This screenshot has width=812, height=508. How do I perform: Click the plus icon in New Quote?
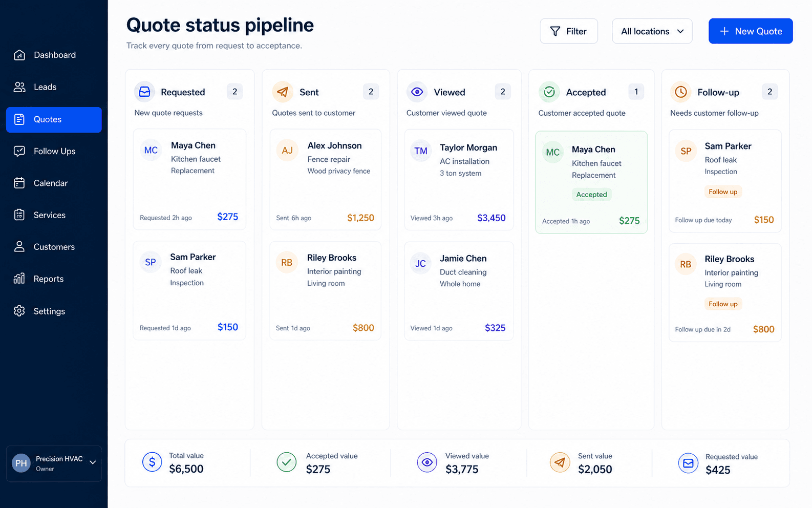(724, 31)
